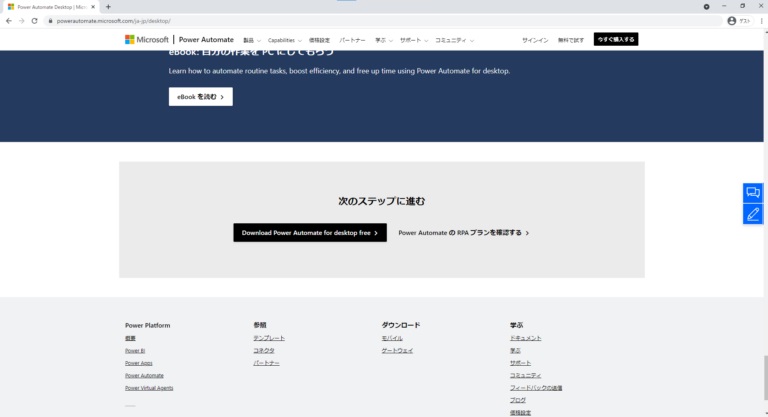Open 学ぶ link in footer list
Viewport: 768px width, 417px height.
[x=515, y=351]
